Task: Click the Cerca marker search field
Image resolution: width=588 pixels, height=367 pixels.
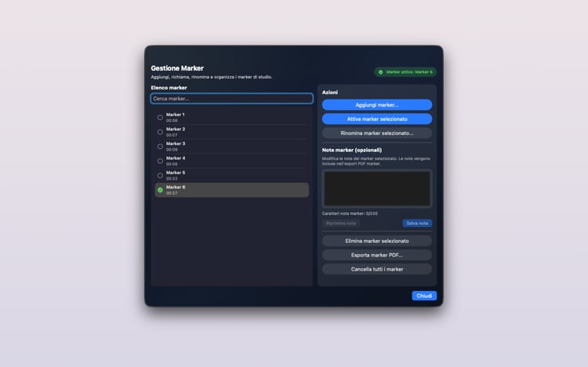Action: [232, 99]
